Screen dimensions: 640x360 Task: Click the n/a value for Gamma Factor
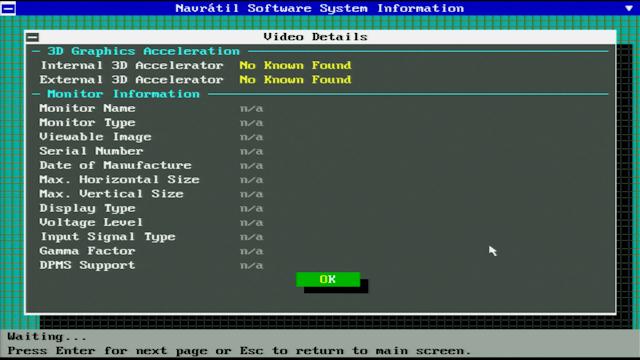click(x=251, y=252)
